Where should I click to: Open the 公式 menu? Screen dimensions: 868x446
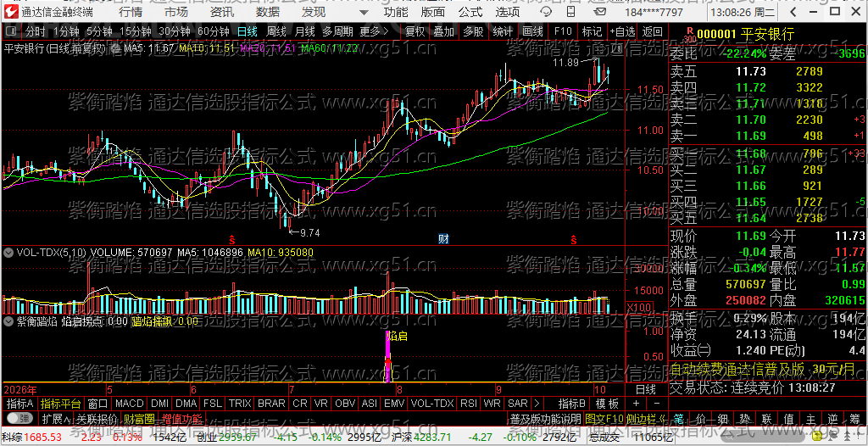click(x=470, y=12)
